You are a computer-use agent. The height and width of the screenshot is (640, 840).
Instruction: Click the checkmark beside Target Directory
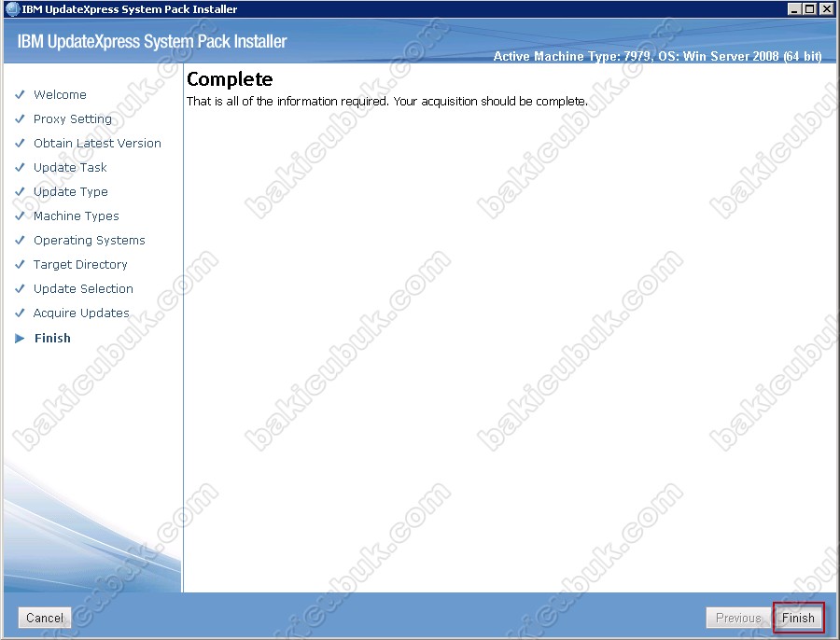20,265
